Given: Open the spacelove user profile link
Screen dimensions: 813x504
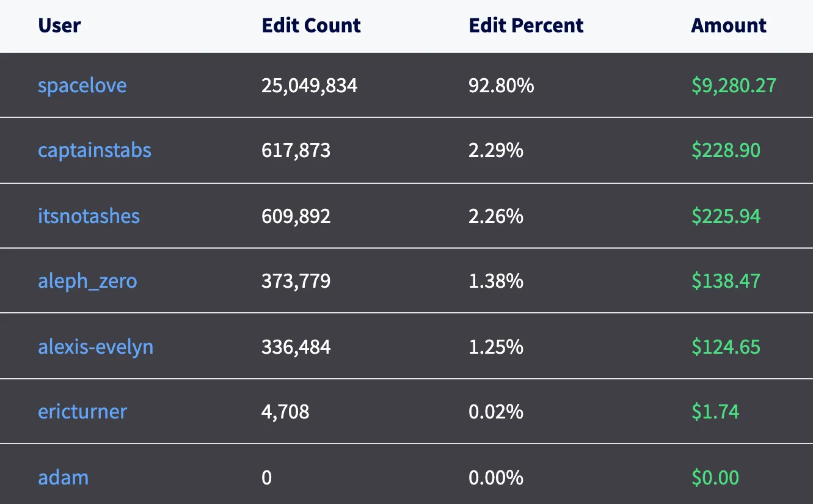Looking at the screenshot, I should (x=82, y=85).
